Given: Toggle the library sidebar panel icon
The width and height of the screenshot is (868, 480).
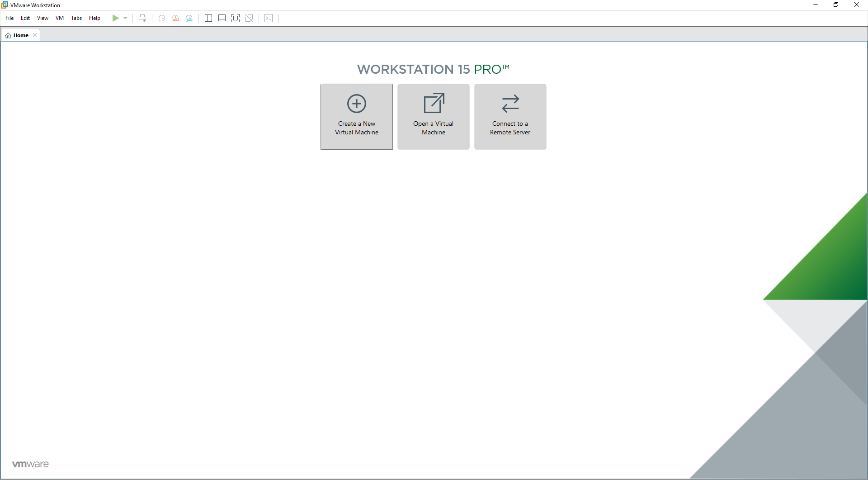Looking at the screenshot, I should (x=208, y=18).
